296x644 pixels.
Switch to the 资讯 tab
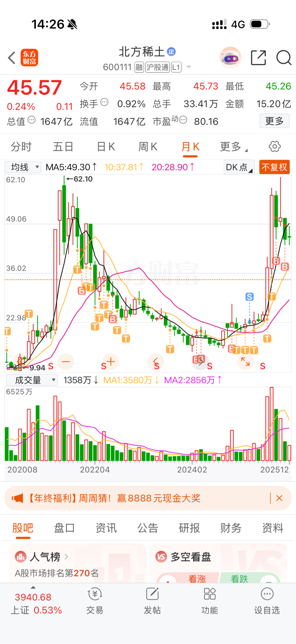pos(106,528)
